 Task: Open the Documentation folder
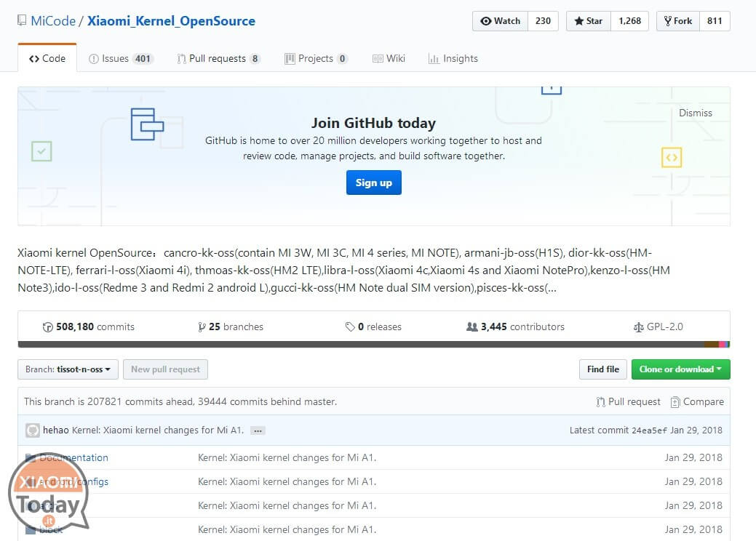click(73, 457)
